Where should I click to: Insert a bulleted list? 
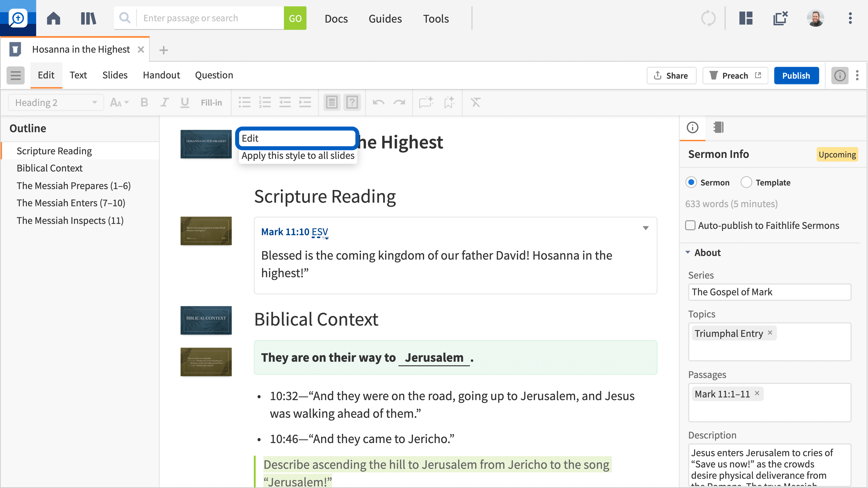click(x=245, y=102)
